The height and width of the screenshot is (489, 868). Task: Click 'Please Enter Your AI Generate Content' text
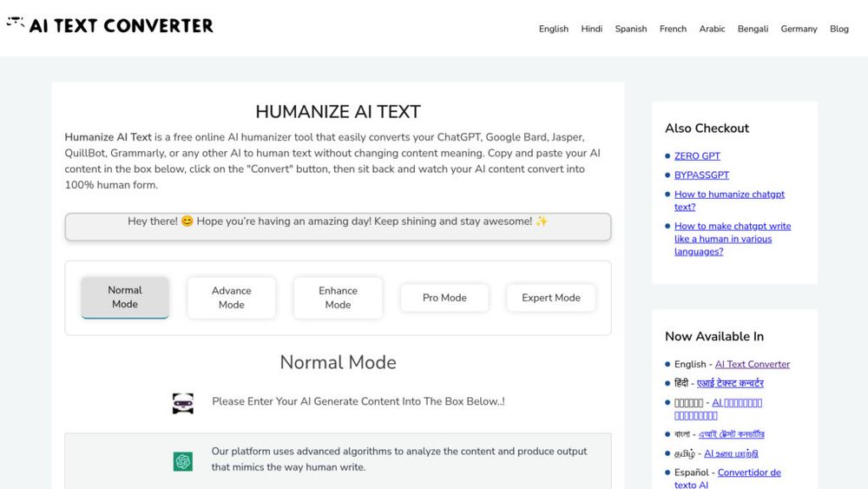[x=358, y=401]
